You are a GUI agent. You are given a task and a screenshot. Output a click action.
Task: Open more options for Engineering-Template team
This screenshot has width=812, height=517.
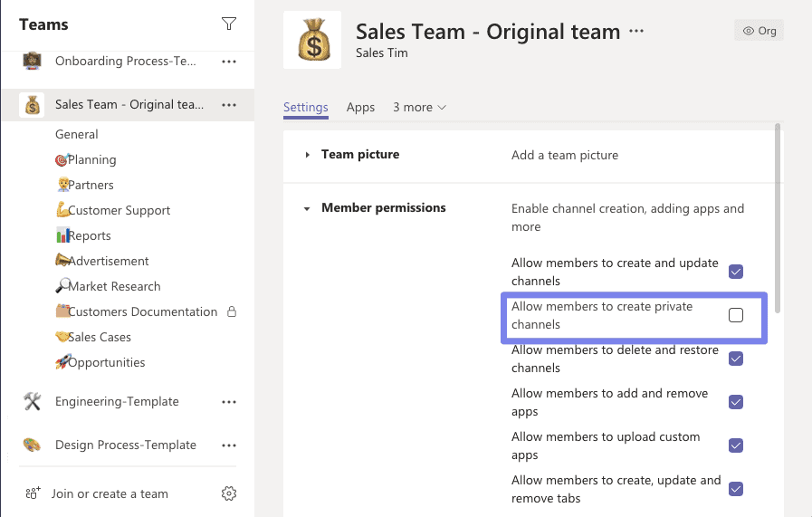(x=229, y=402)
